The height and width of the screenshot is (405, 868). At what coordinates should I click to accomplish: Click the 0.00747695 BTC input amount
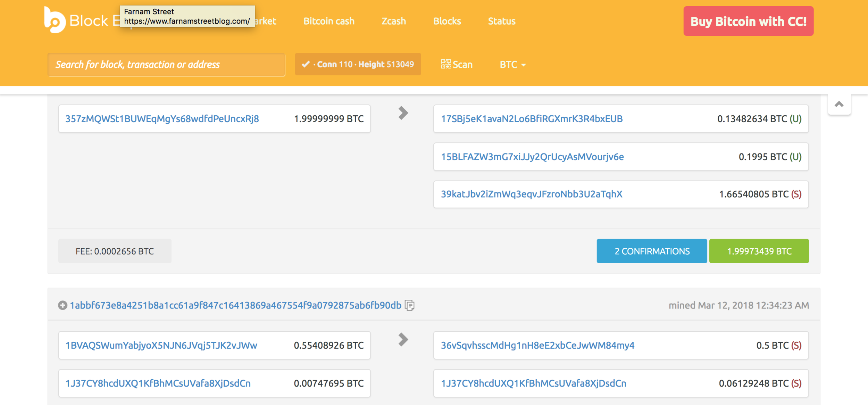329,383
